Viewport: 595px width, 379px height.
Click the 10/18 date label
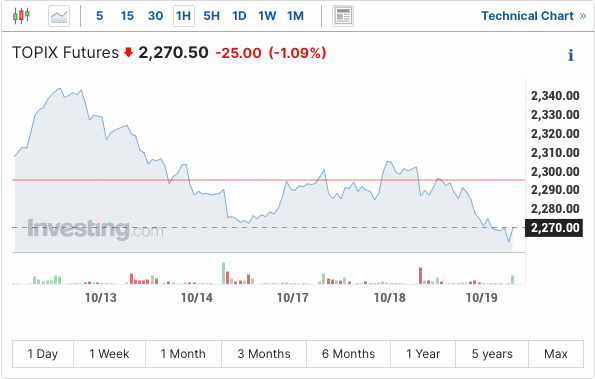[389, 298]
